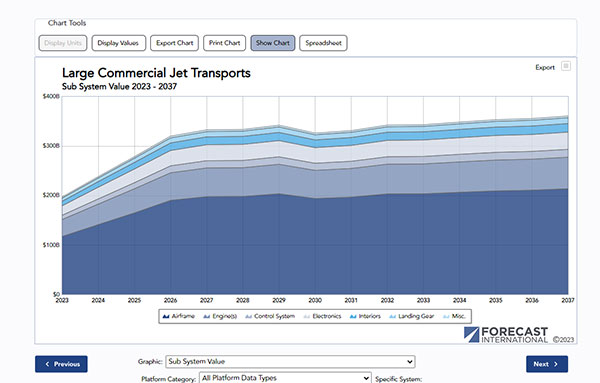Select the Print Chart button

(x=224, y=43)
